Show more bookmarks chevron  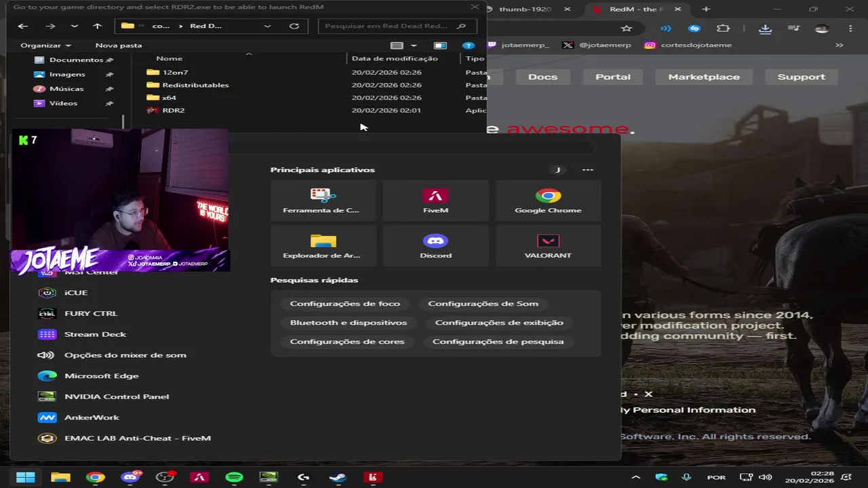pyautogui.click(x=840, y=45)
